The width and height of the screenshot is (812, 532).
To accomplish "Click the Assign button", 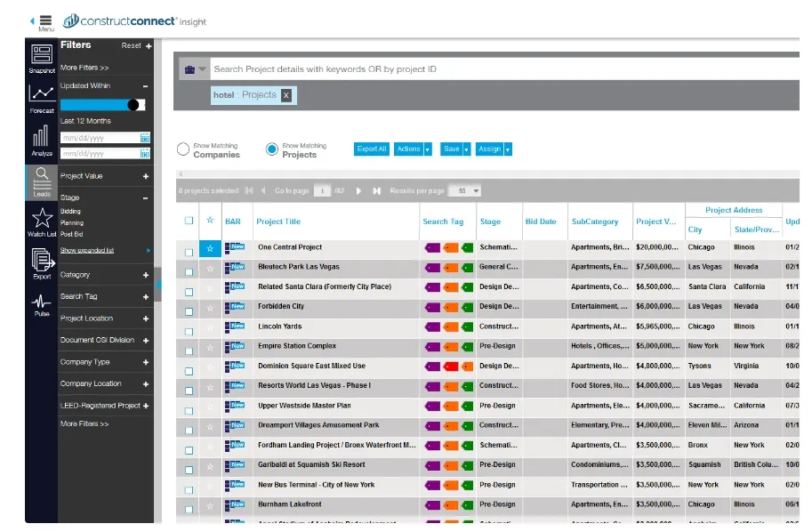I will coord(489,149).
